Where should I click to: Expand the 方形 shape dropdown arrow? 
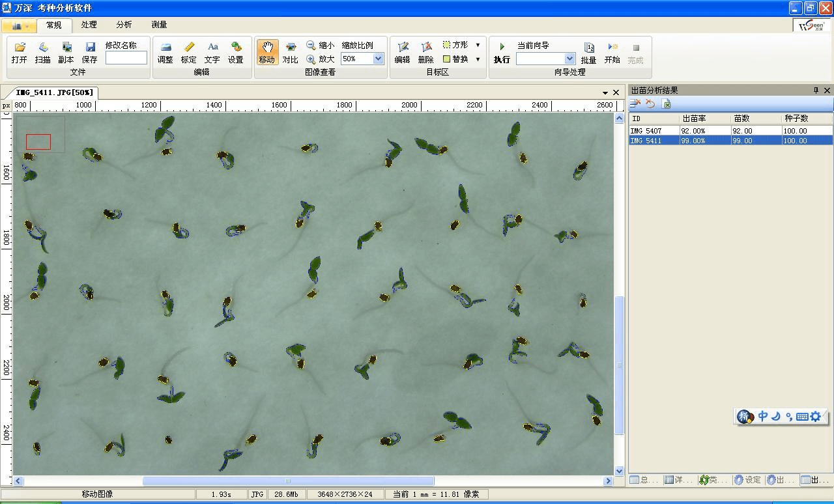pos(478,45)
